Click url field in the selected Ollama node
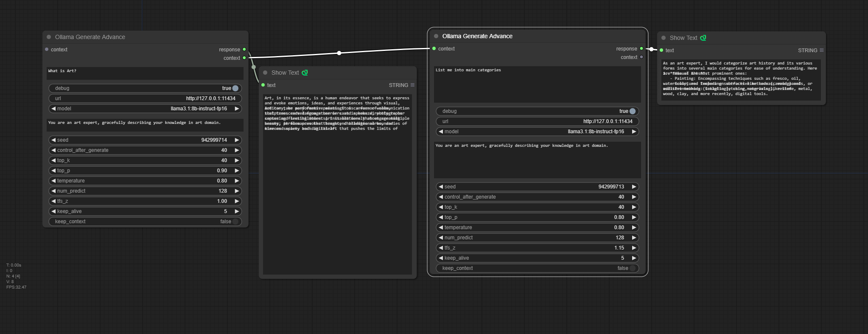Viewport: 868px width, 334px height. coord(537,121)
